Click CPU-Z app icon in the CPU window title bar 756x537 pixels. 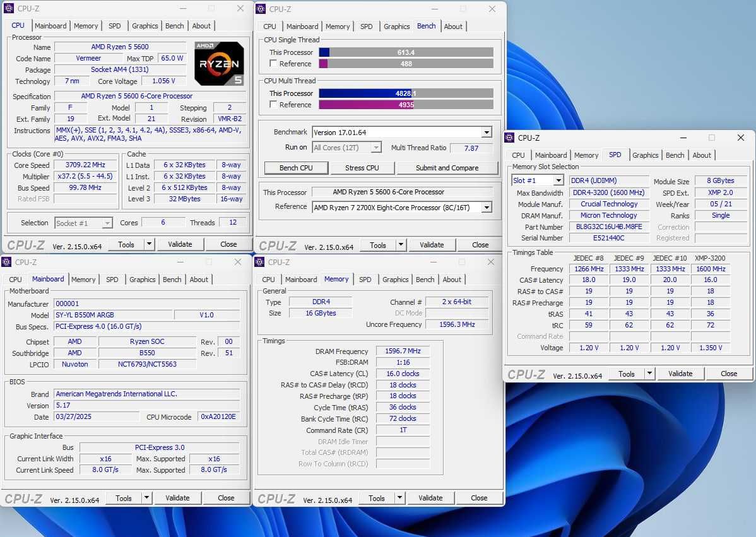[9, 8]
